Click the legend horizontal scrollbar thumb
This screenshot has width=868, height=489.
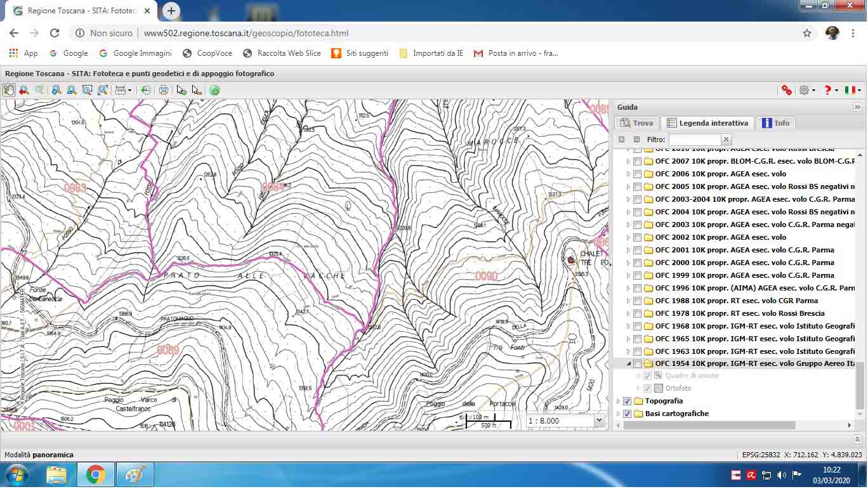point(709,425)
